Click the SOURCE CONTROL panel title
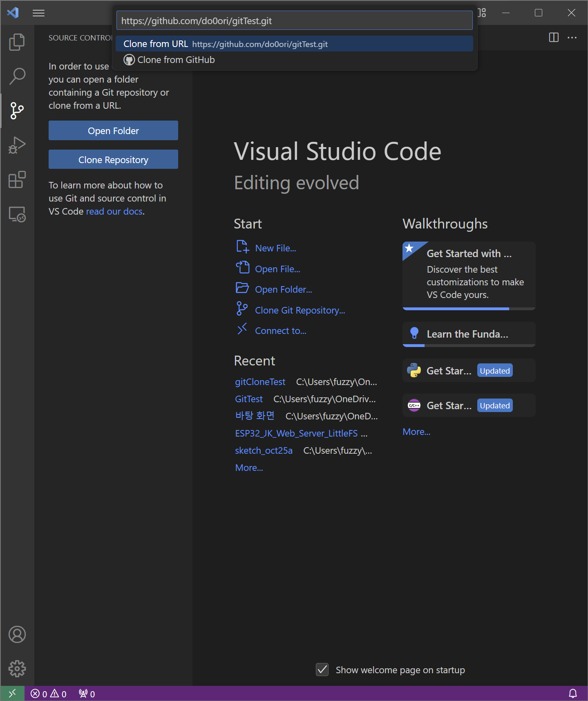This screenshot has width=588, height=701. (x=80, y=38)
